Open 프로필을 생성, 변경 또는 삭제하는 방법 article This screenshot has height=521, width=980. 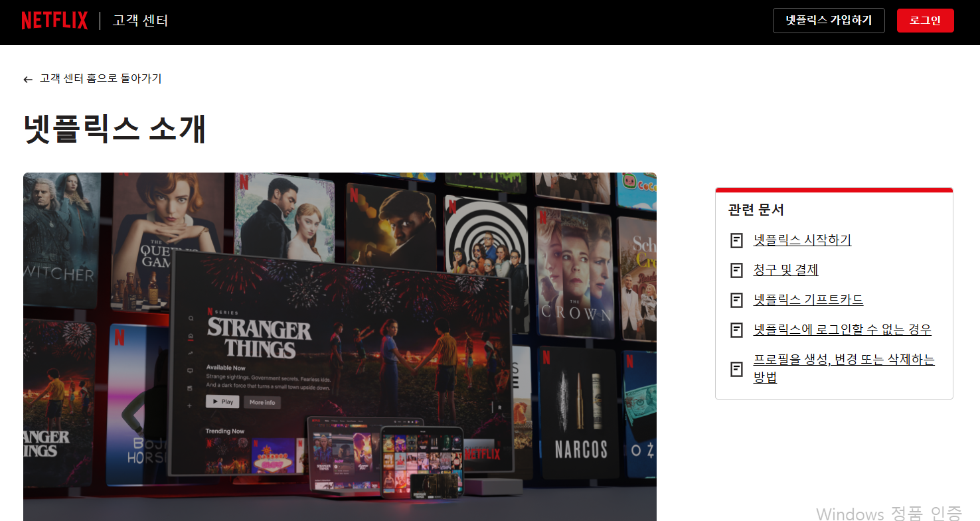pyautogui.click(x=844, y=368)
